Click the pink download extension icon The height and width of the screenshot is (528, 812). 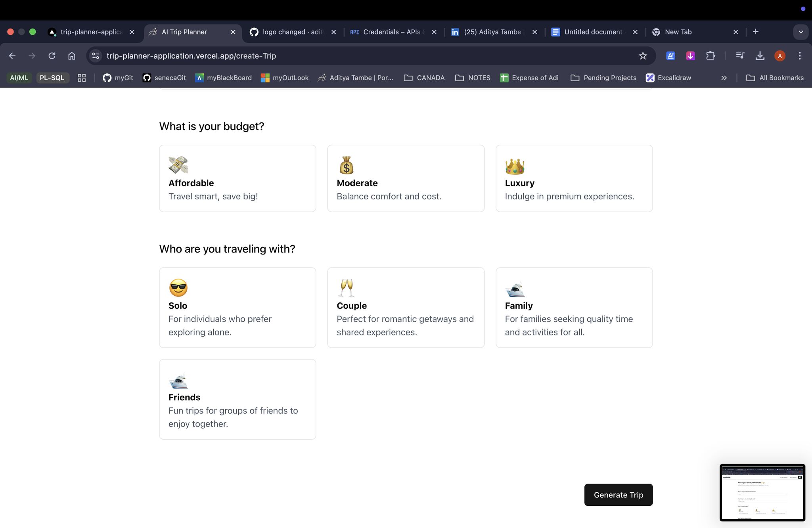click(690, 56)
